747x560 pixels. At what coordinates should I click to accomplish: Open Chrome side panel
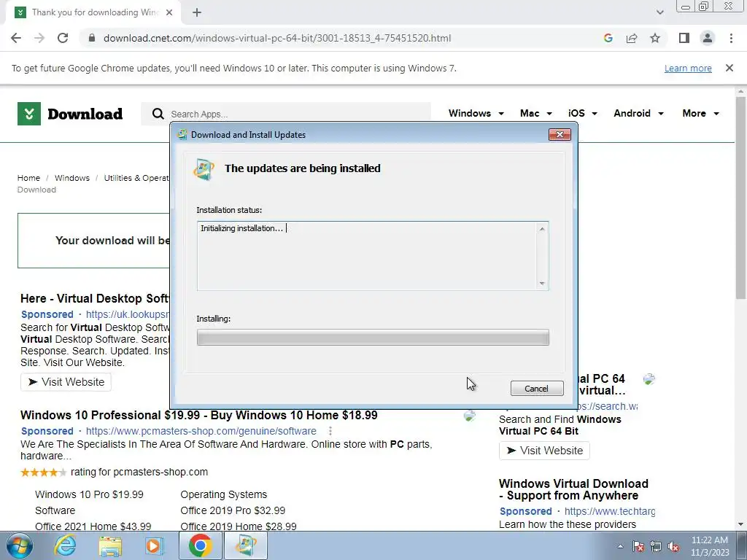[x=684, y=38]
